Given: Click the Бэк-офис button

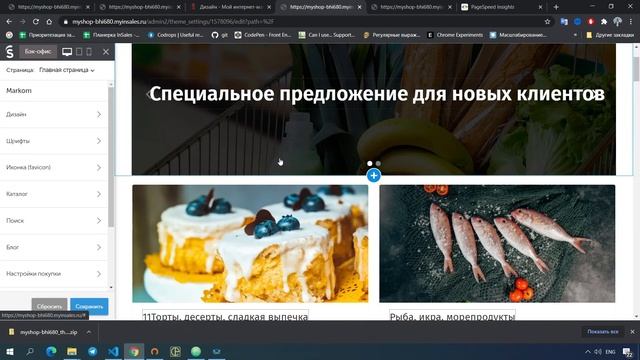Looking at the screenshot, I should [x=38, y=51].
